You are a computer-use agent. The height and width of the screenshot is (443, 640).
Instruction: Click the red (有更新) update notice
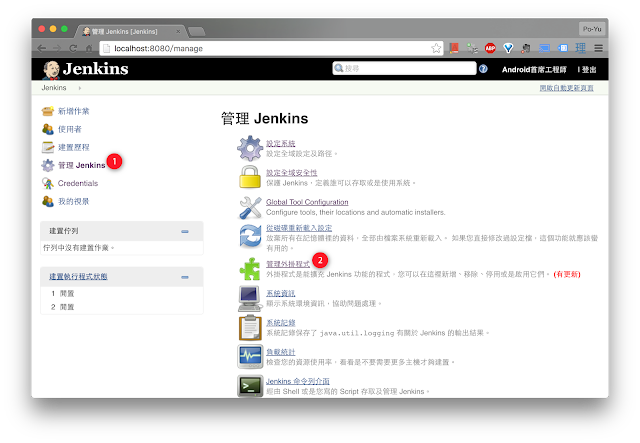point(567,274)
